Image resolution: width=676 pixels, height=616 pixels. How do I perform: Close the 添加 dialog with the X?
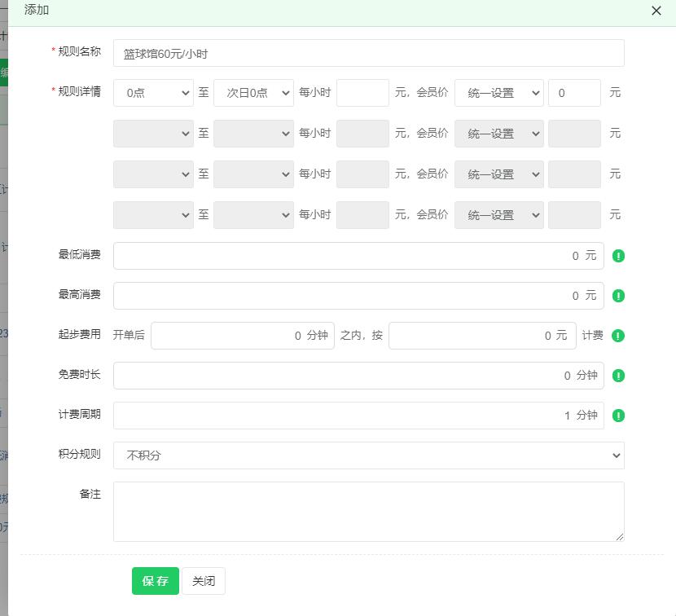coord(656,11)
